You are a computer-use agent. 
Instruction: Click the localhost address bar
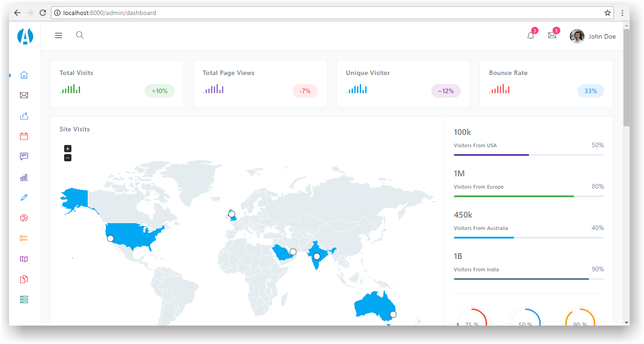[332, 13]
